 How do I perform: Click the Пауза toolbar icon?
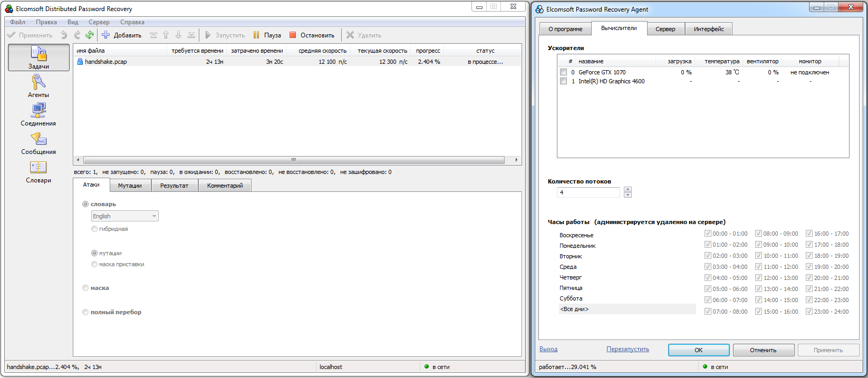click(256, 35)
